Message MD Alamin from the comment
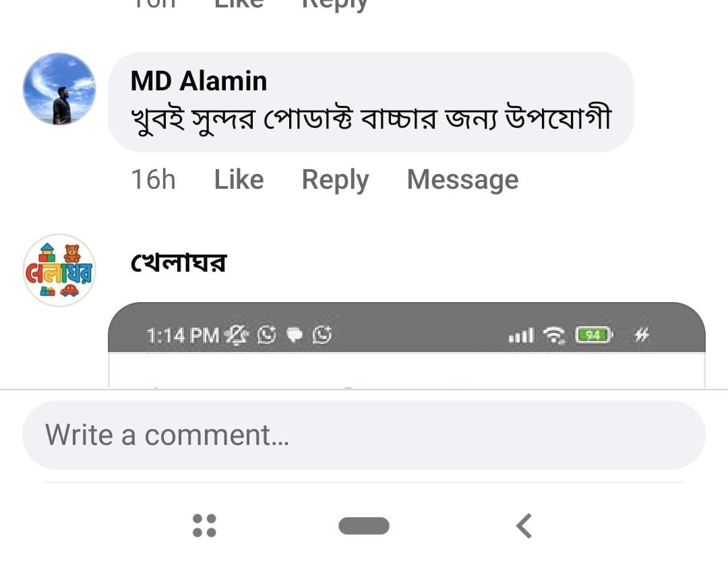 (462, 180)
